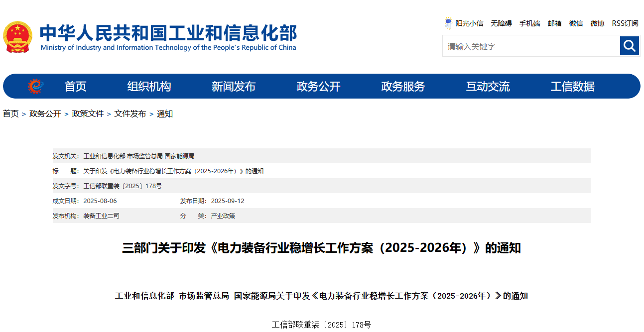Open the 微博 link
The image size is (644, 332).
tap(597, 23)
